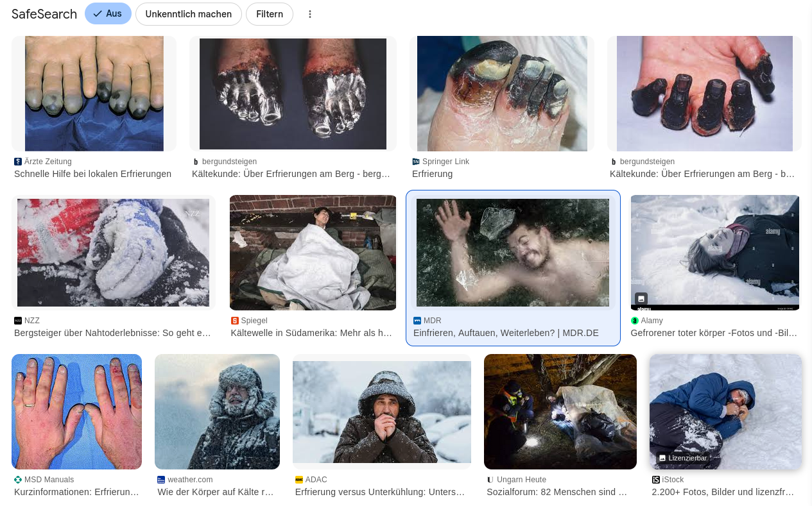Open the NZZ snowy glove thumbnail
Screen dimensions: 812x506
(113, 253)
